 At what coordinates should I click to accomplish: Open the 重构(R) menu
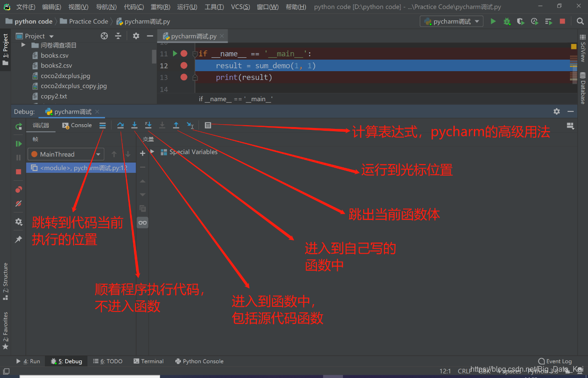click(x=161, y=7)
